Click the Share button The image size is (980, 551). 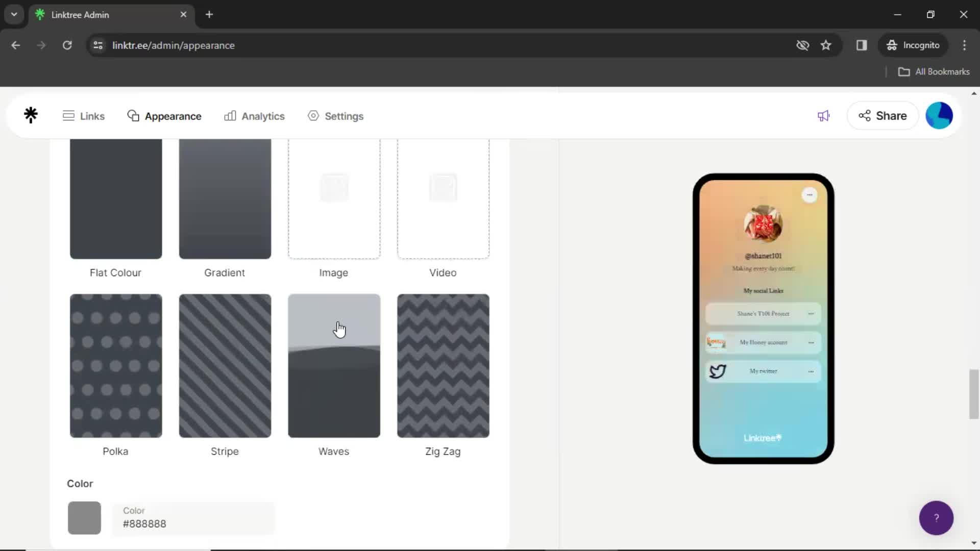[883, 116]
